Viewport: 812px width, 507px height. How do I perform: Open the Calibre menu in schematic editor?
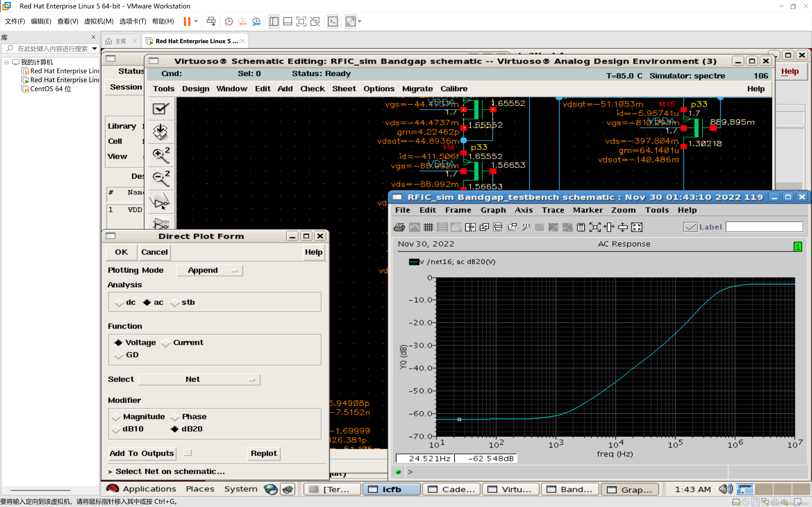[x=454, y=89]
